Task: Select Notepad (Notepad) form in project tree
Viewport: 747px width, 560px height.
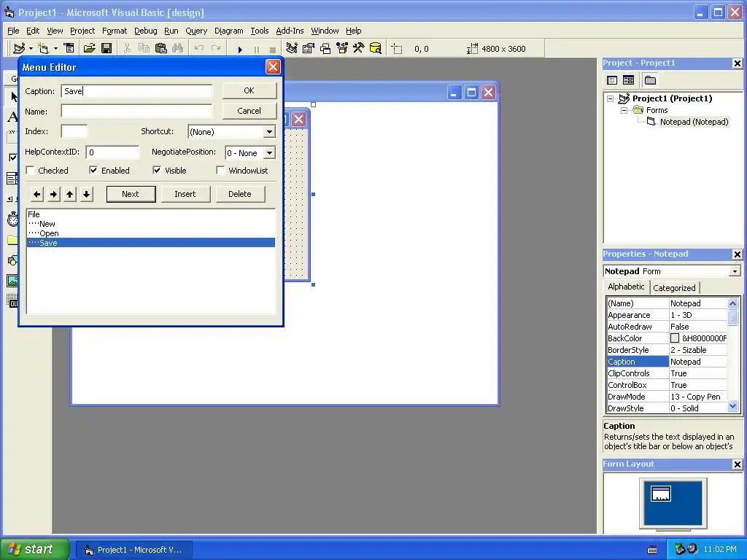Action: click(x=694, y=122)
